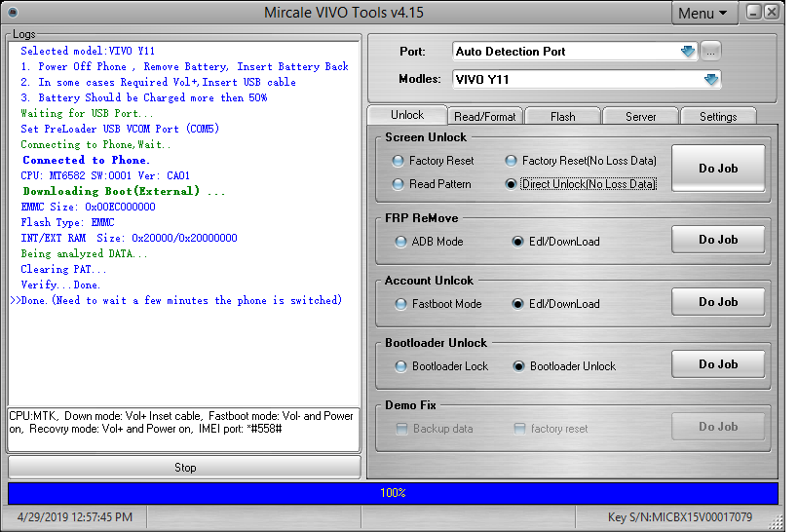
Task: Click the 'Verify...Done.' log line
Action: (x=60, y=285)
